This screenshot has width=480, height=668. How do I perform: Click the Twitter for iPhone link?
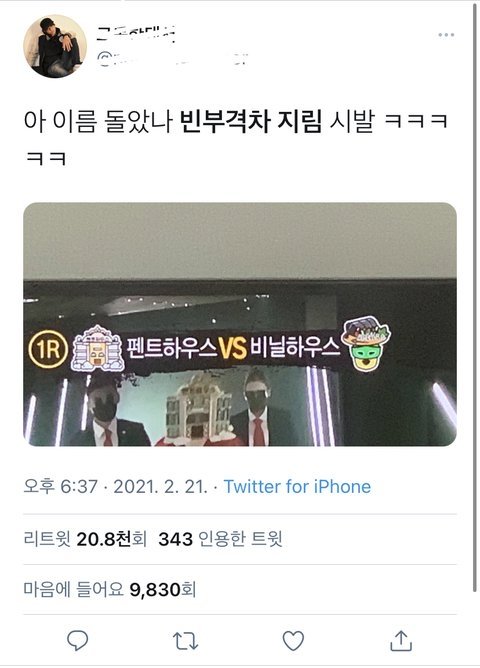[x=297, y=487]
